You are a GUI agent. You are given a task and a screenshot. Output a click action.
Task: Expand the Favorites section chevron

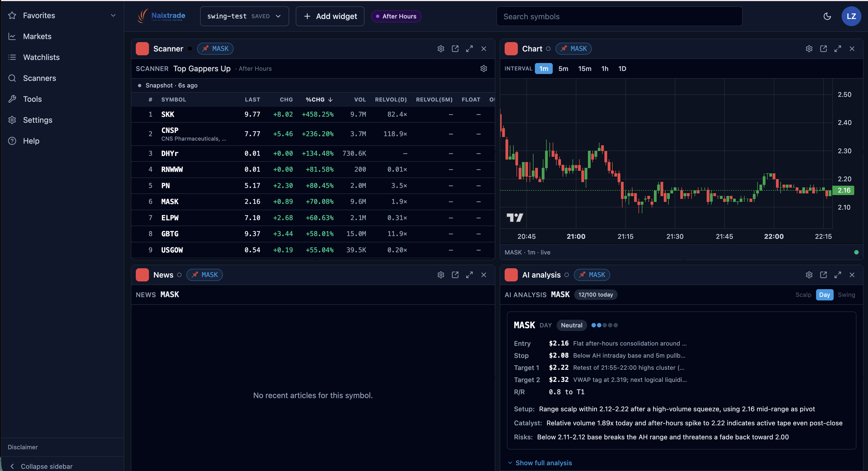[x=113, y=15]
